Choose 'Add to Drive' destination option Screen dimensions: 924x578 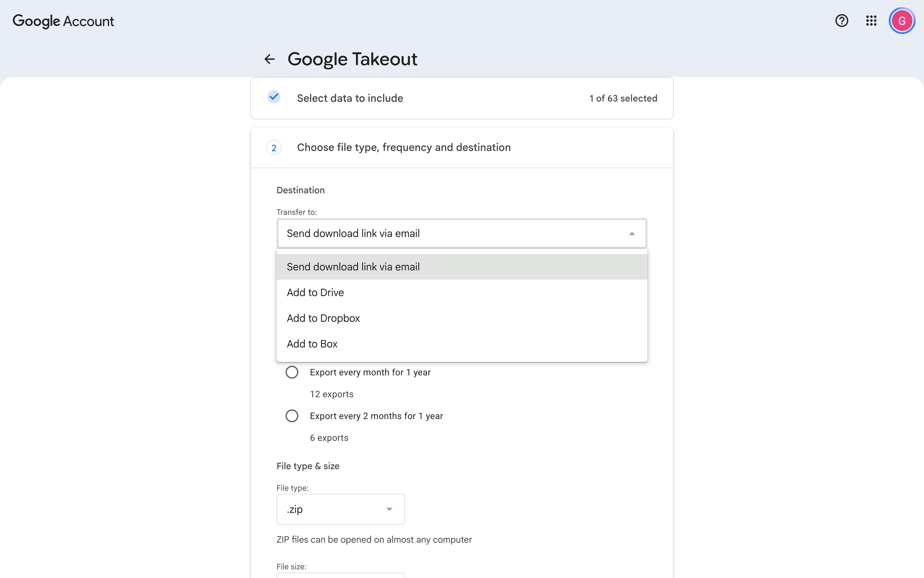point(462,293)
